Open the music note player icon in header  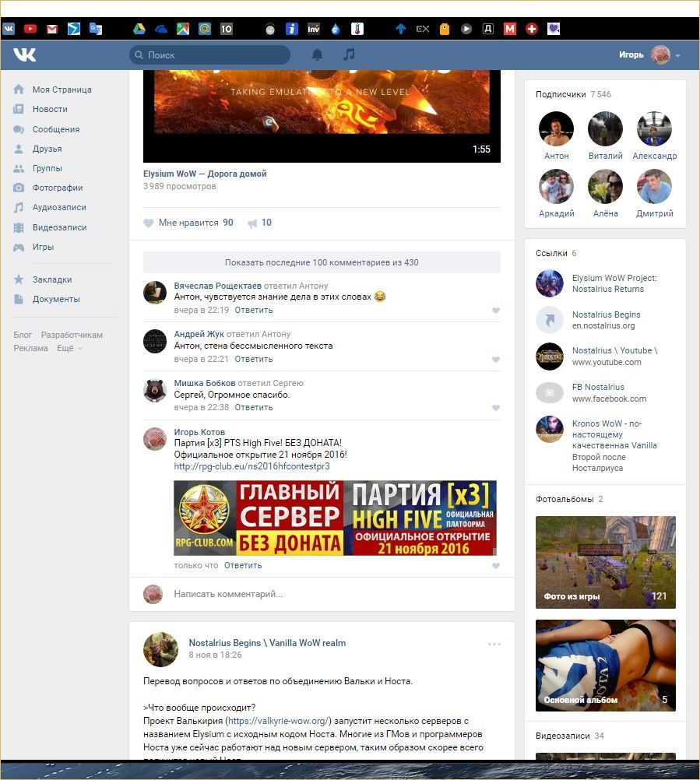click(x=350, y=54)
